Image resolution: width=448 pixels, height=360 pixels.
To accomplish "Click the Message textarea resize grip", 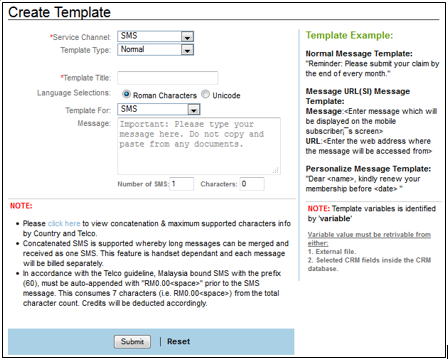I will point(276,170).
